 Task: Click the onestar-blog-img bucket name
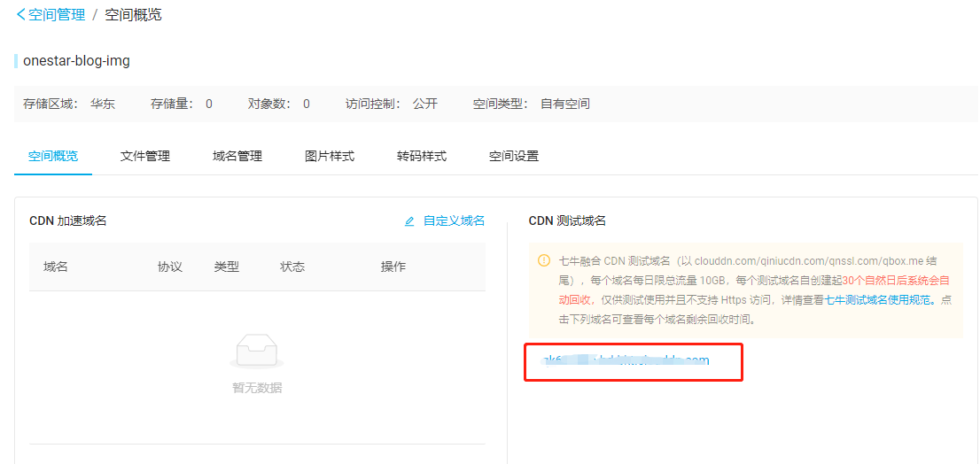point(76,61)
